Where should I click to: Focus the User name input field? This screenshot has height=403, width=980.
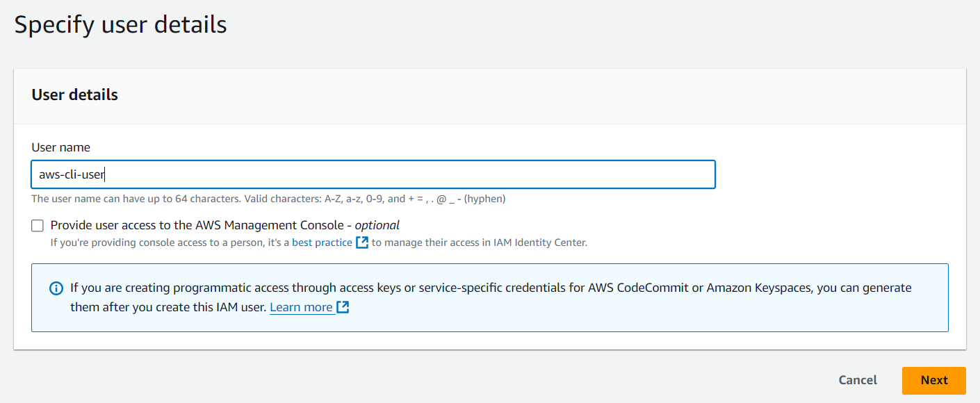[373, 174]
